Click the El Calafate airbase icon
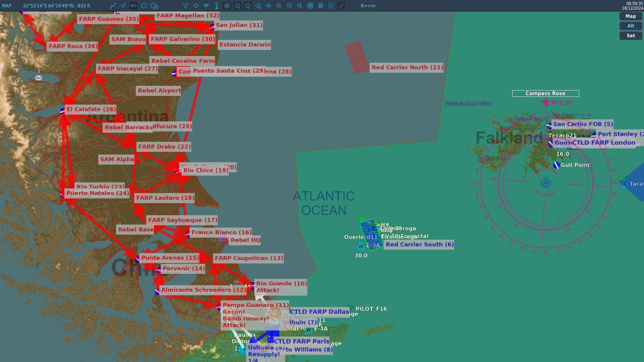644x362 pixels. (62, 111)
